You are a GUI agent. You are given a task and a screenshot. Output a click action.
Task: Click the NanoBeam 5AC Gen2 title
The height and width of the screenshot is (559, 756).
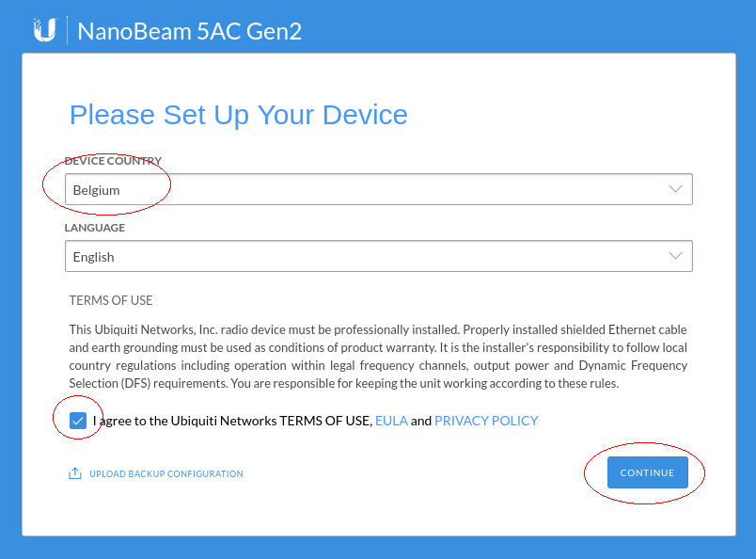(x=190, y=31)
